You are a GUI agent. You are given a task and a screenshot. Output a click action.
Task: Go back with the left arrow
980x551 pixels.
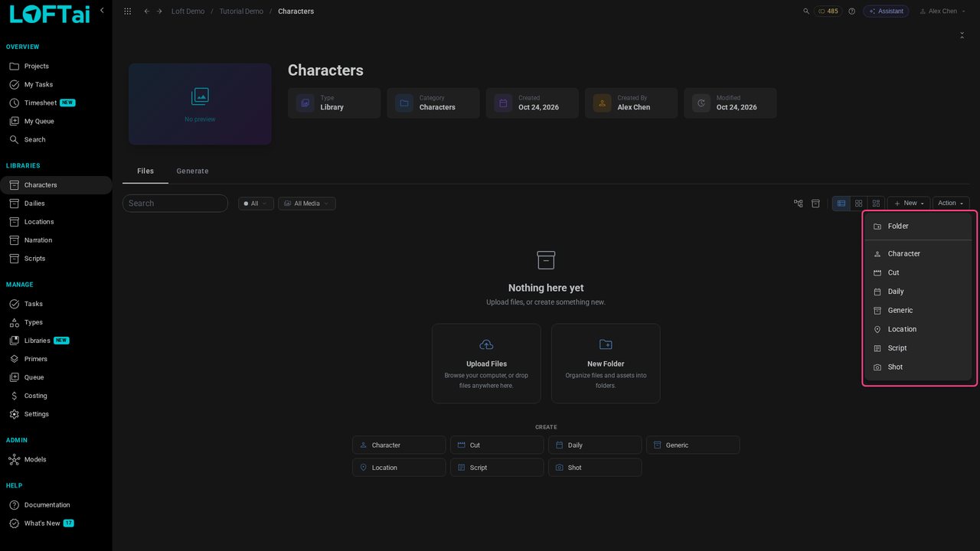pos(146,11)
